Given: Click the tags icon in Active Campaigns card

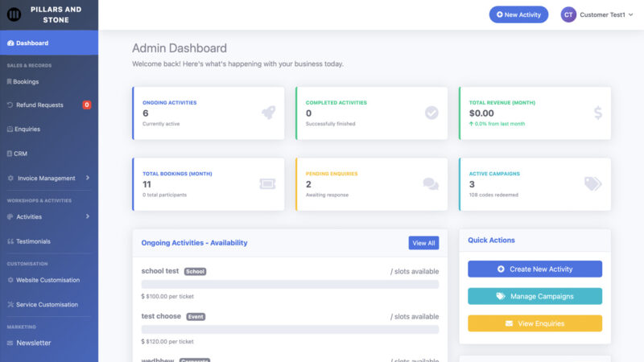Looking at the screenshot, I should click(592, 183).
